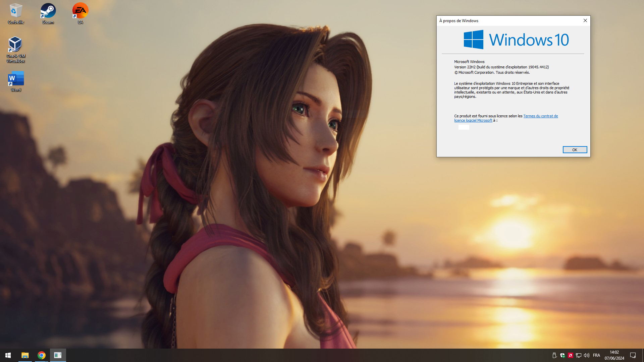Click the safely remove USB tray icon

(x=554, y=355)
